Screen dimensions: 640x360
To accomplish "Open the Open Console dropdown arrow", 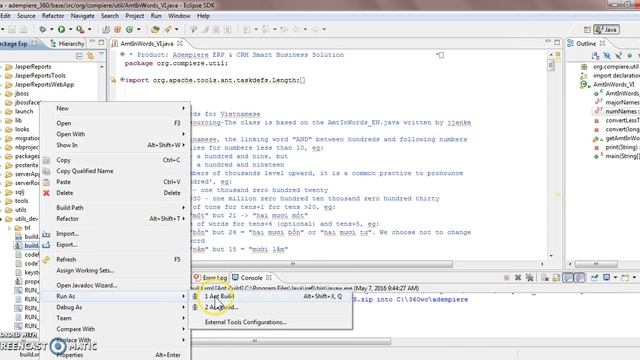I will coord(634,278).
